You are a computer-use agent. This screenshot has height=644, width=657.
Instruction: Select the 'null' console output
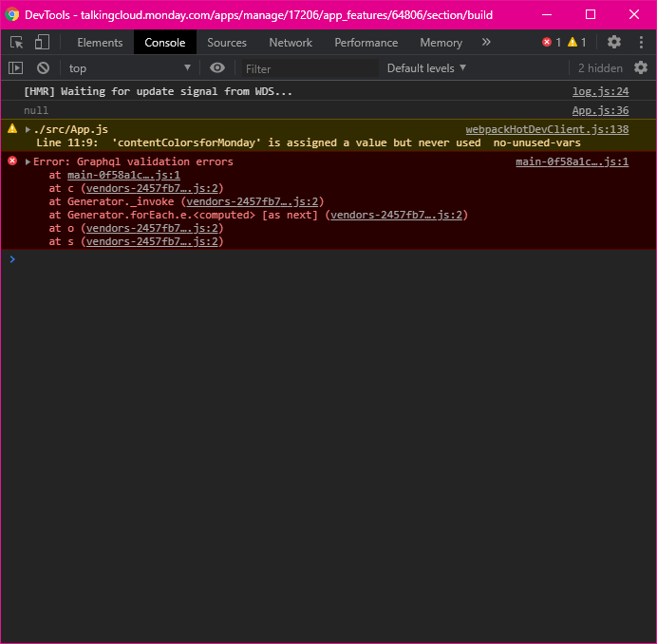[36, 110]
